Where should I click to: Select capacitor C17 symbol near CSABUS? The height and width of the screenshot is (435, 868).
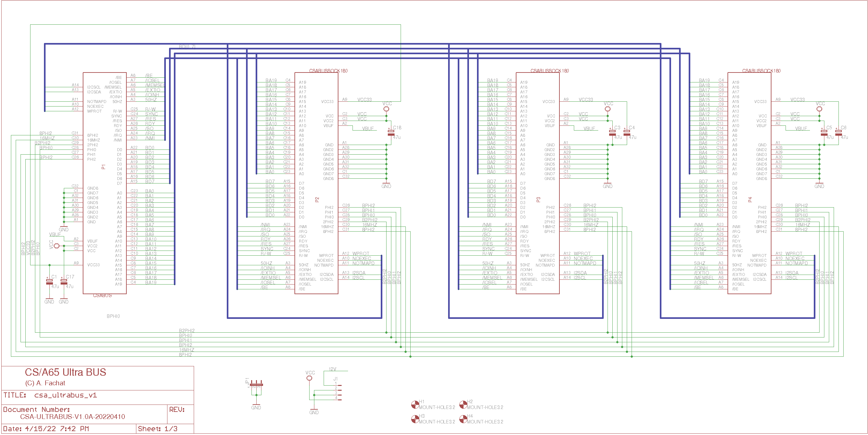point(64,282)
